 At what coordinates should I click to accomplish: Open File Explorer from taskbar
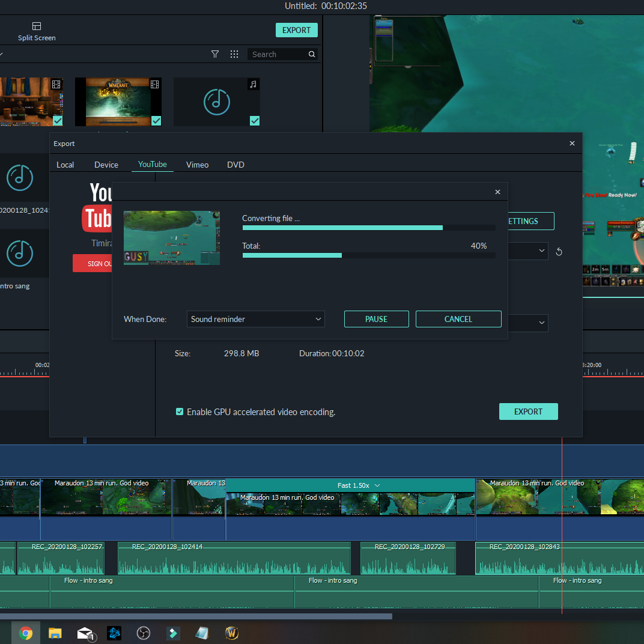point(55,633)
